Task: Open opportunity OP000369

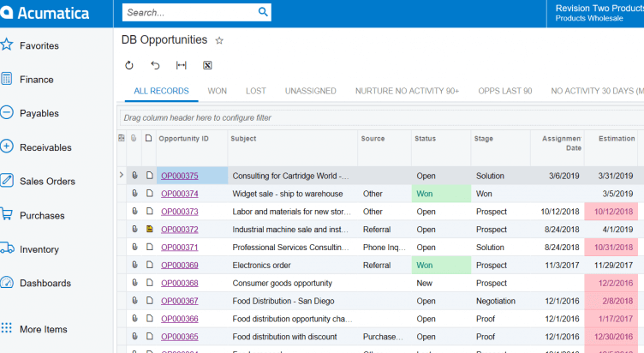Action: (x=180, y=265)
